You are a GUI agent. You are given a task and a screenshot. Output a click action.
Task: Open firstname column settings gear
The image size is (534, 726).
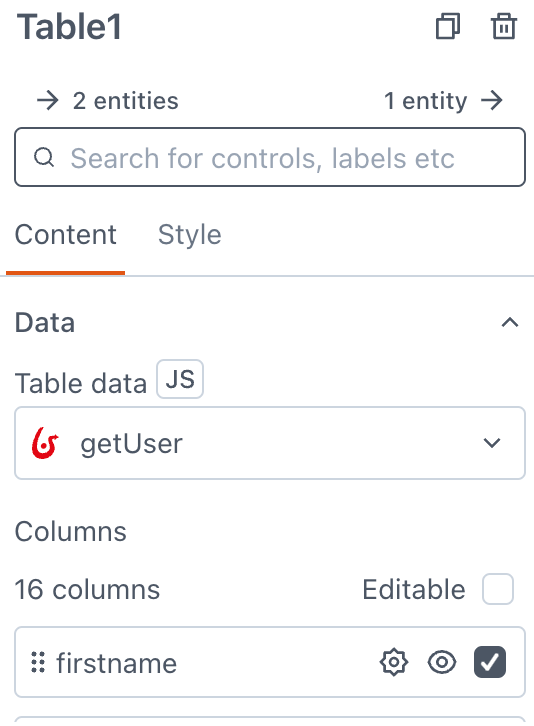click(x=394, y=662)
